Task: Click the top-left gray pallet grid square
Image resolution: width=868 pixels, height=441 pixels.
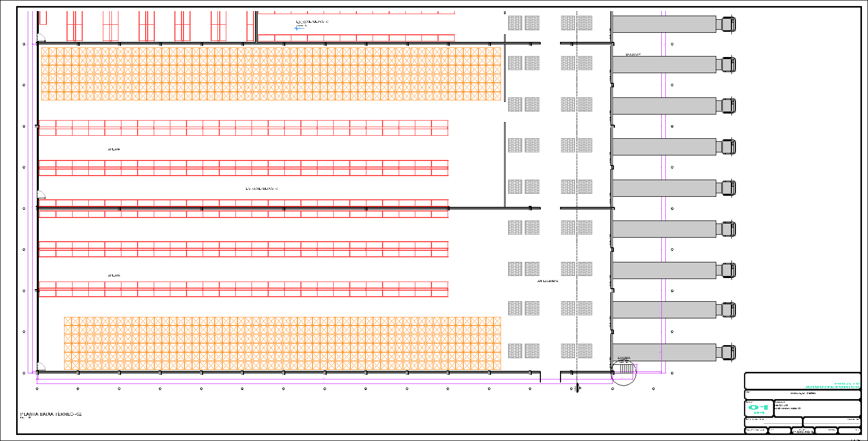Action: point(515,23)
